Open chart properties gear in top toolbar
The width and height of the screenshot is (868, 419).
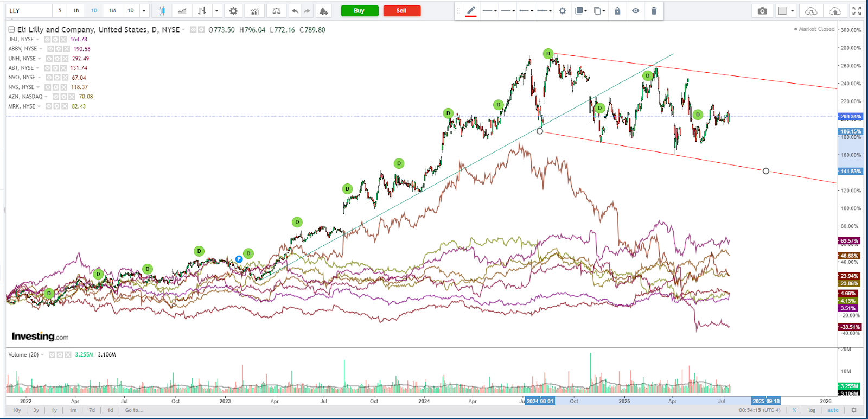233,10
